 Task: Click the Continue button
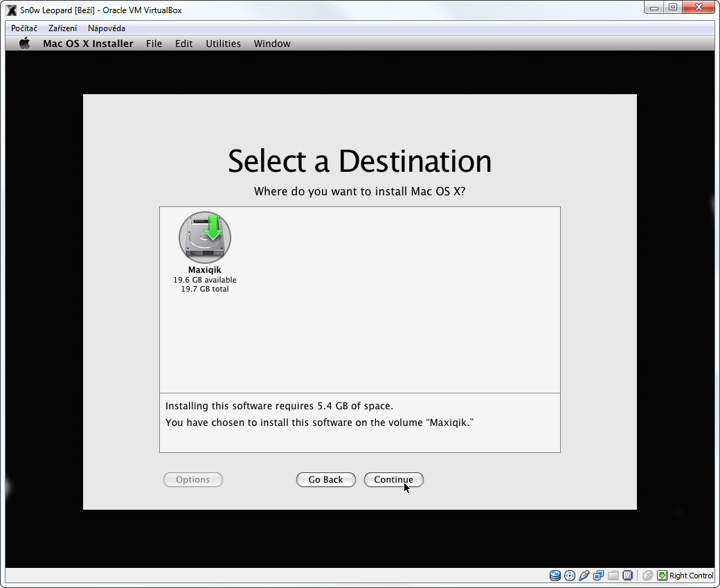[x=393, y=479]
